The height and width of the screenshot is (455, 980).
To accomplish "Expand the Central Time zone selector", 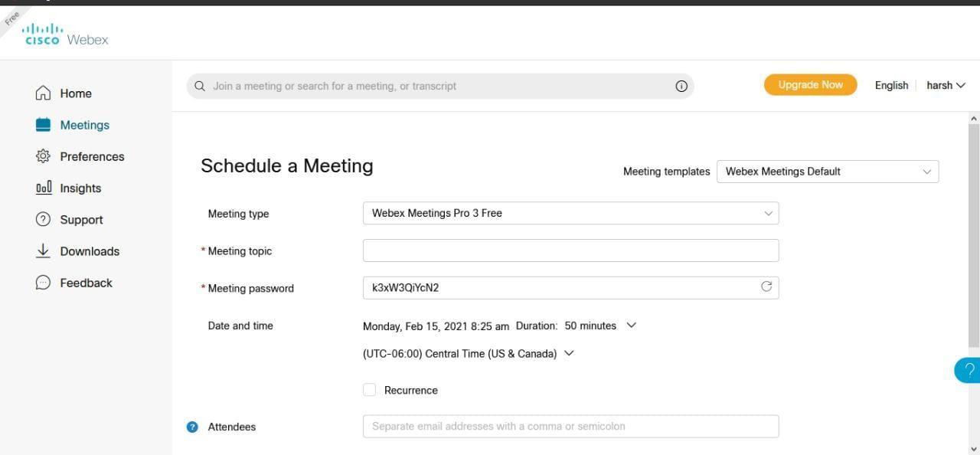I will (569, 353).
